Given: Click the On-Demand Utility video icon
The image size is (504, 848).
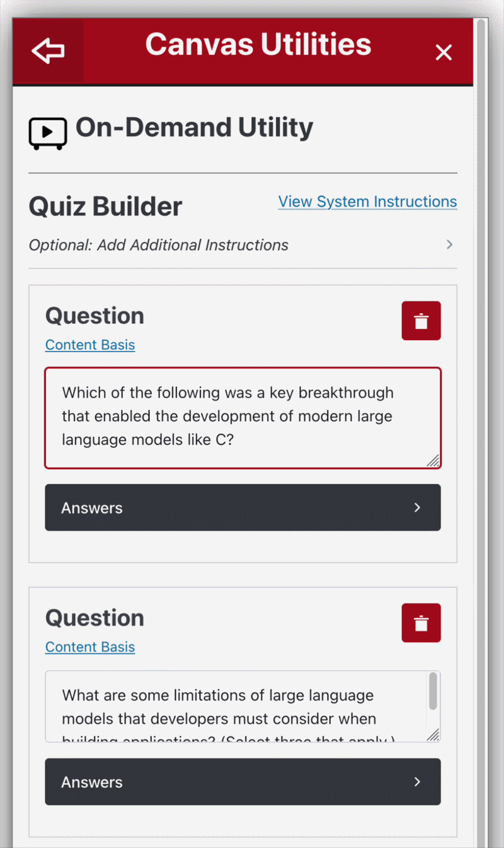Looking at the screenshot, I should coord(47,134).
